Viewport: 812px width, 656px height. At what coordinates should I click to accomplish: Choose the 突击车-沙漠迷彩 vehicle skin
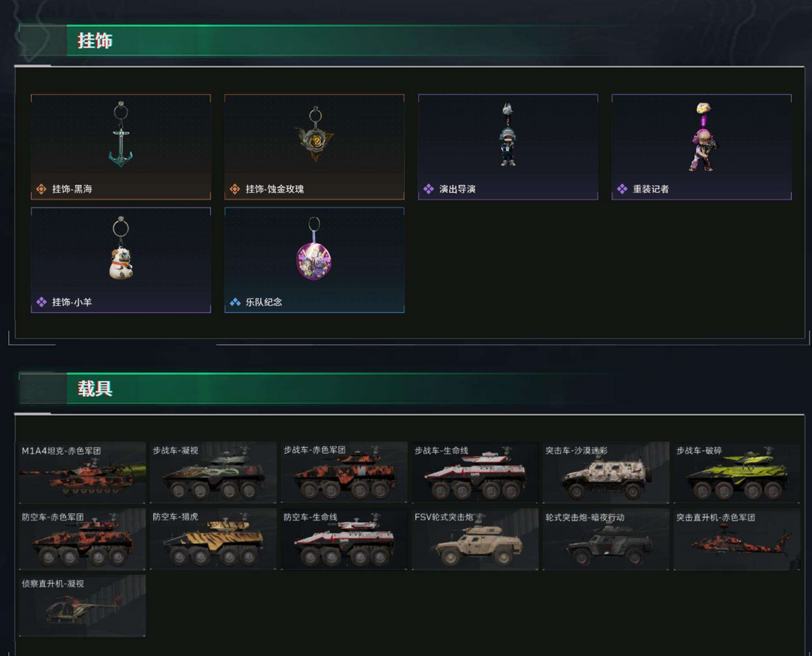click(607, 472)
